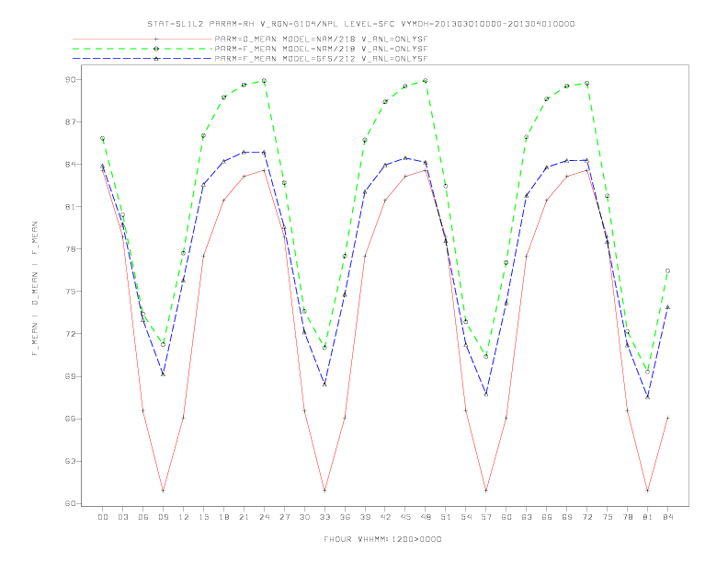The image size is (728, 563).
Task: Click x-axis tick label 09
Action: point(163,517)
